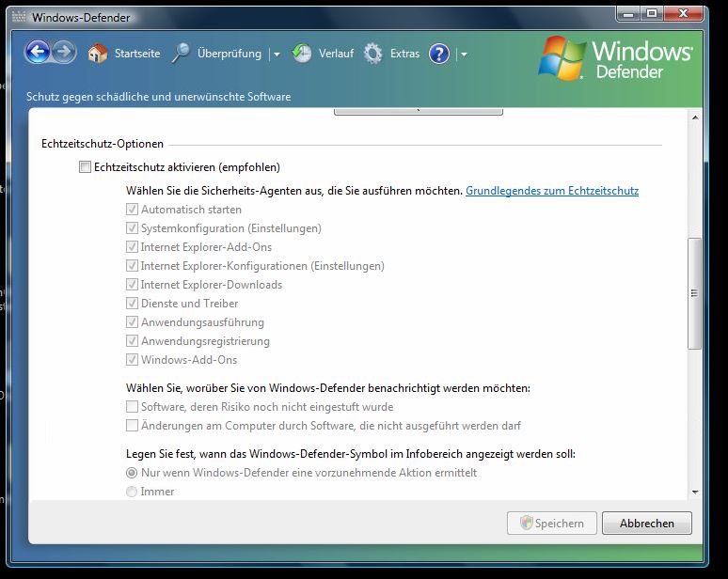Click text Schutz gegen schädliche und unerwünschte Software

tap(158, 97)
